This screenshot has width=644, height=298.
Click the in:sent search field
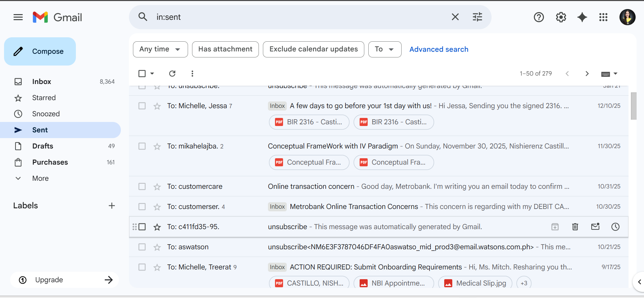click(295, 17)
